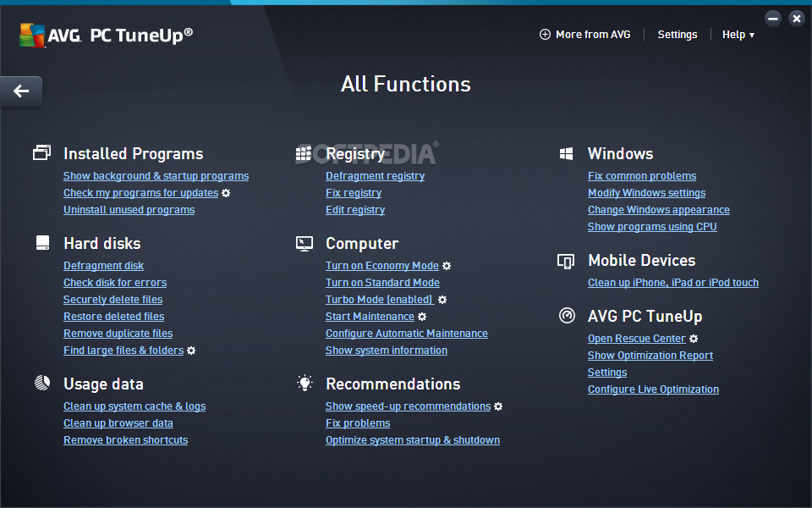Image resolution: width=812 pixels, height=508 pixels.
Task: Click Fix registry link
Action: point(354,193)
